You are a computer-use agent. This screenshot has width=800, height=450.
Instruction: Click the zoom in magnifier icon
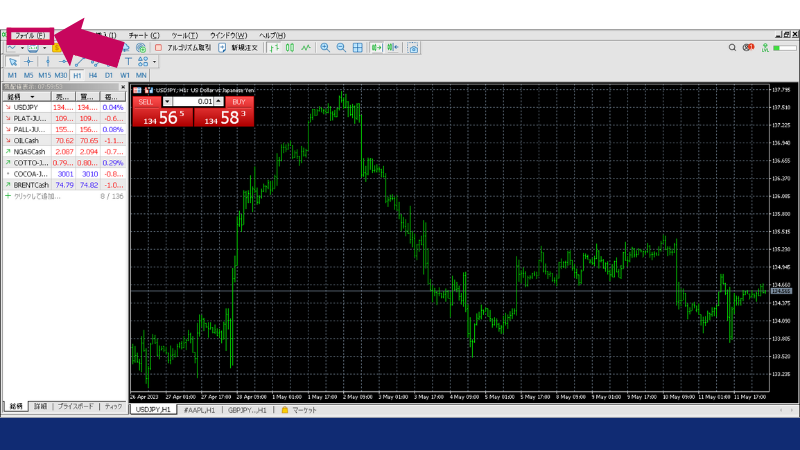click(324, 47)
